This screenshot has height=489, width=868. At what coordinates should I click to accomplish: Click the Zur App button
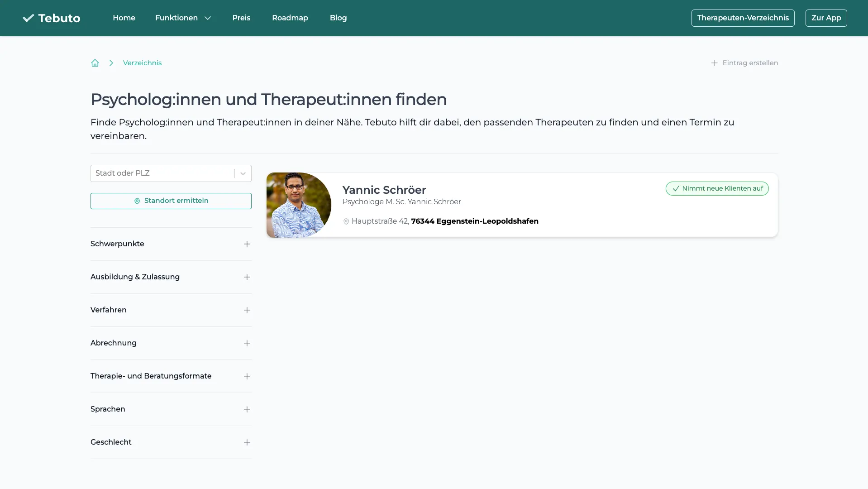[825, 18]
